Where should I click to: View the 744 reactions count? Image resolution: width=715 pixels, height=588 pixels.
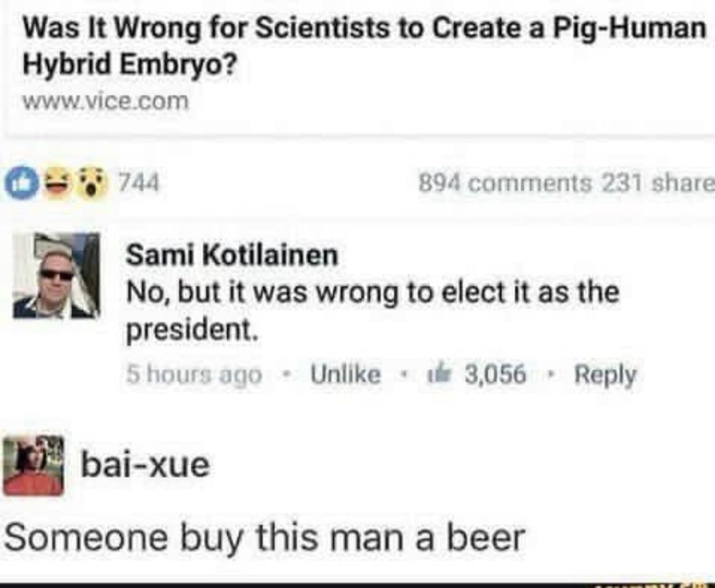click(x=139, y=183)
